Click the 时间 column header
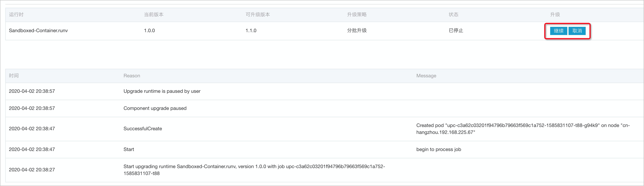644x186 pixels. [x=14, y=75]
